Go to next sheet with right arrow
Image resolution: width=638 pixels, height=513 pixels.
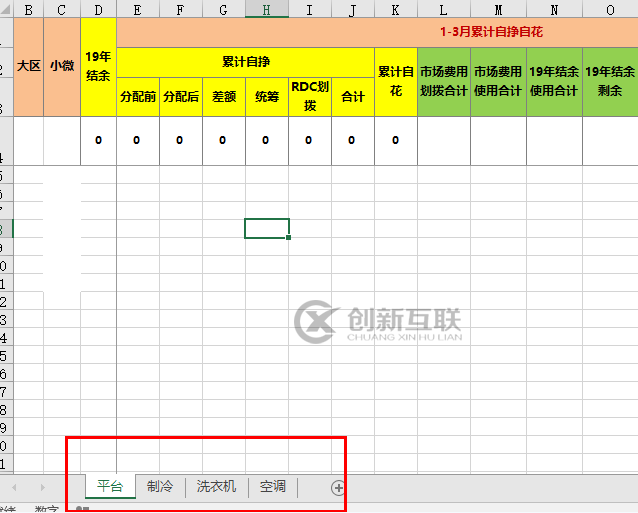coord(42,487)
